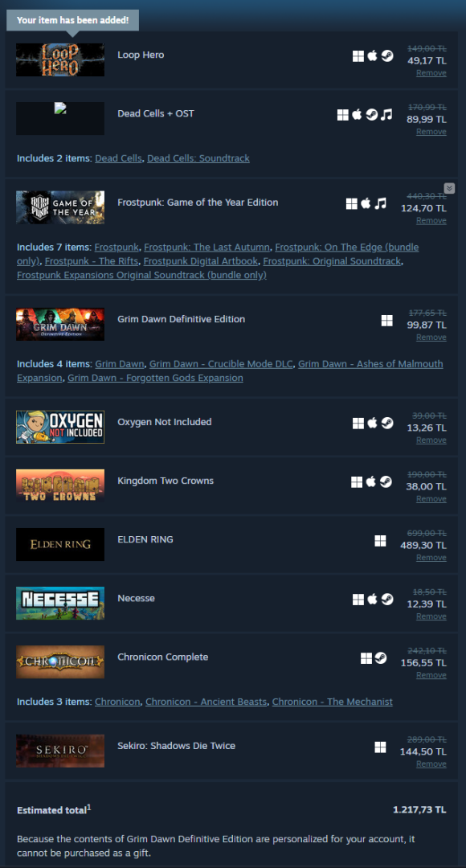Image resolution: width=466 pixels, height=868 pixels.
Task: Open Grim Dawn - Crucible Mode DLC link
Action: click(222, 364)
